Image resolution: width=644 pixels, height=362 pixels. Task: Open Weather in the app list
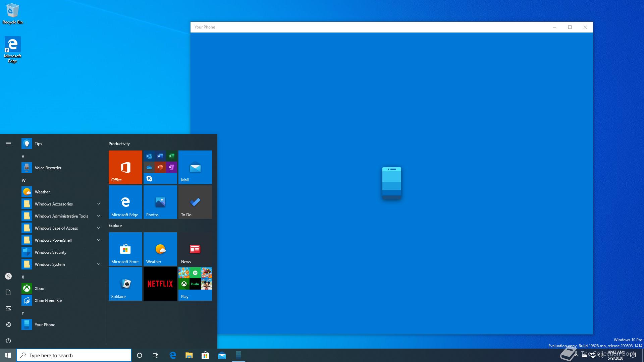point(61,192)
